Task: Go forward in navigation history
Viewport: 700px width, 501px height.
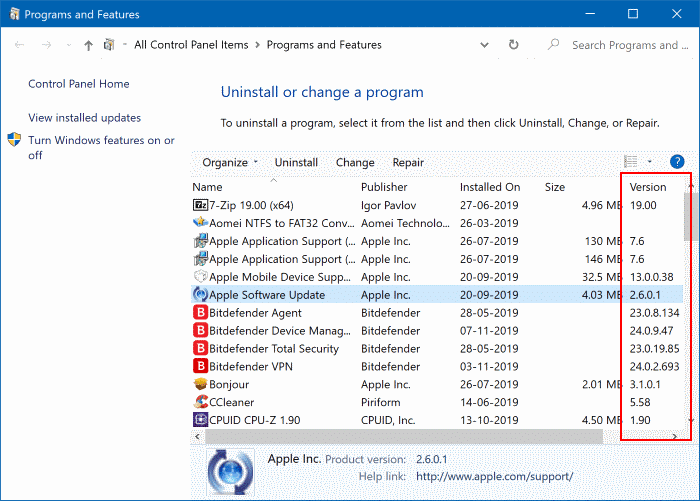Action: [x=46, y=45]
